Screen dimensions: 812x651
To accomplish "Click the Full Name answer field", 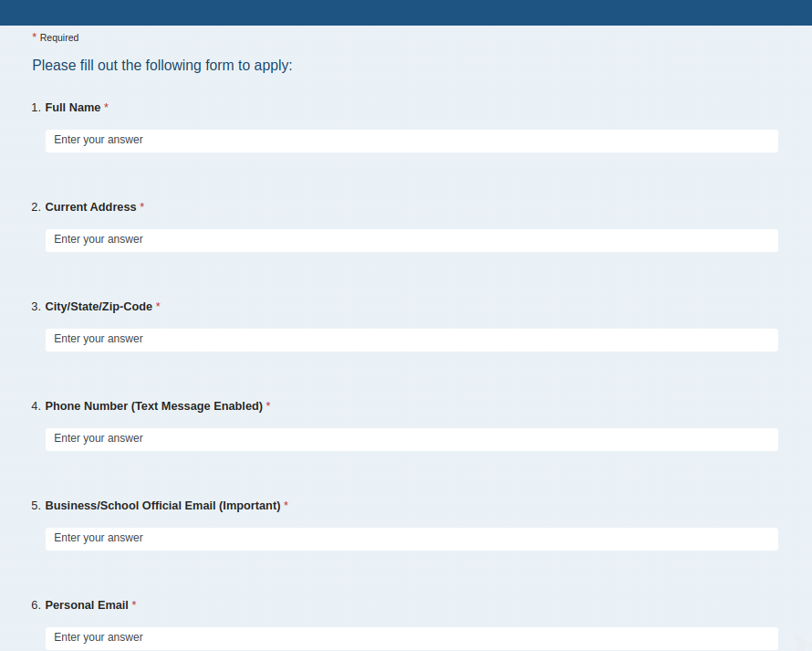I will point(411,141).
